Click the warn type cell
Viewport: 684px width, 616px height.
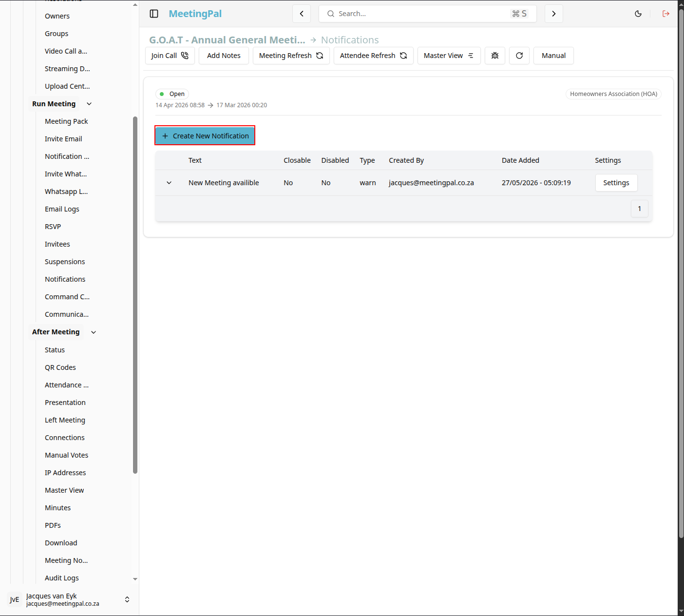pyautogui.click(x=368, y=183)
